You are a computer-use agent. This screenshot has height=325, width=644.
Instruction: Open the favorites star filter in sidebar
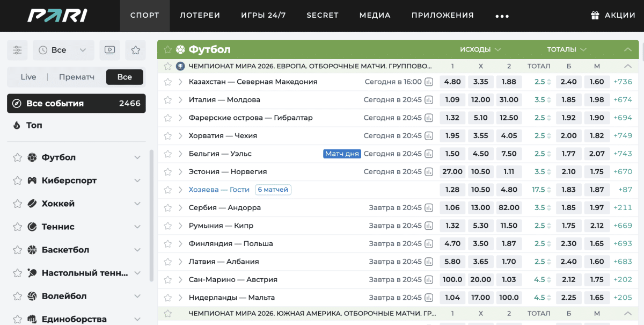(136, 50)
